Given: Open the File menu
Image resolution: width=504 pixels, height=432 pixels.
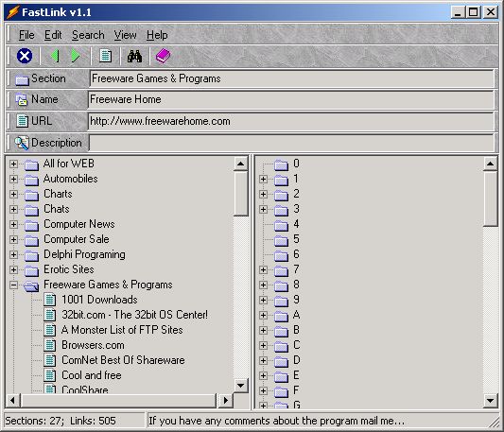Looking at the screenshot, I should coord(26,35).
